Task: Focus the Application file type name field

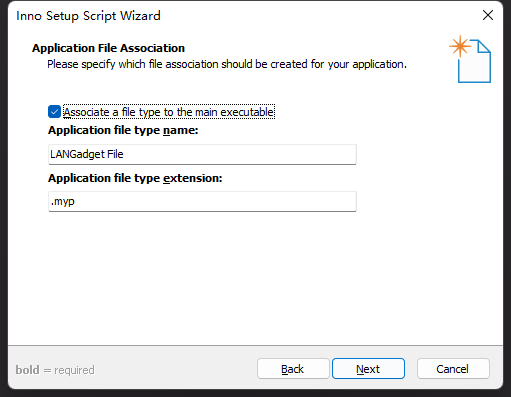Action: tap(202, 154)
